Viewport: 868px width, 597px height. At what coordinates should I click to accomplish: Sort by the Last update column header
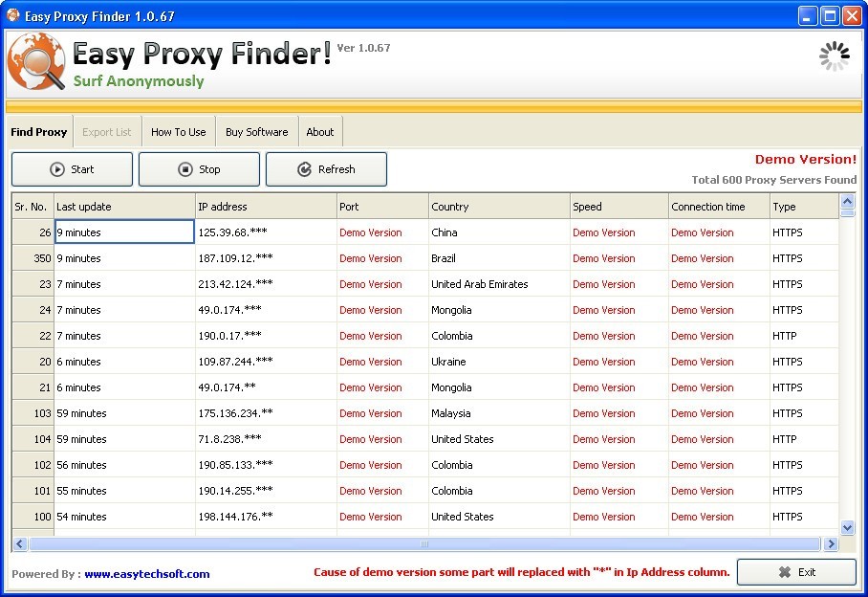point(123,207)
